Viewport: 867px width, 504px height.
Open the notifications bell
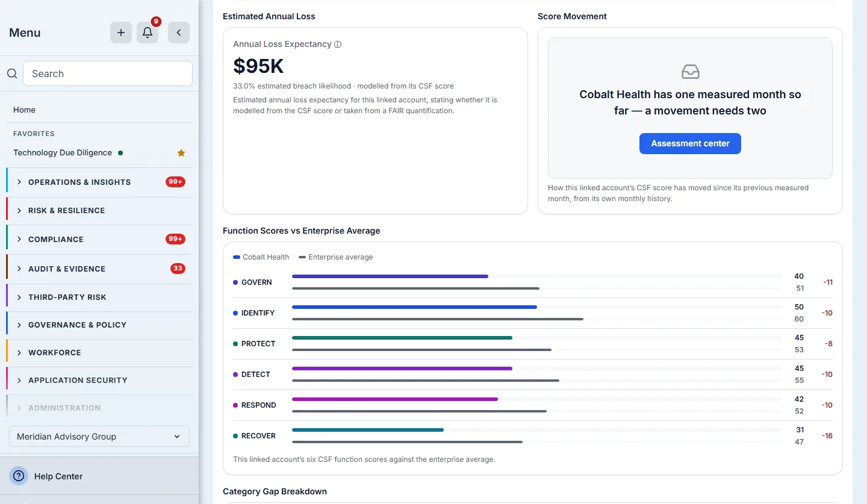coord(148,33)
